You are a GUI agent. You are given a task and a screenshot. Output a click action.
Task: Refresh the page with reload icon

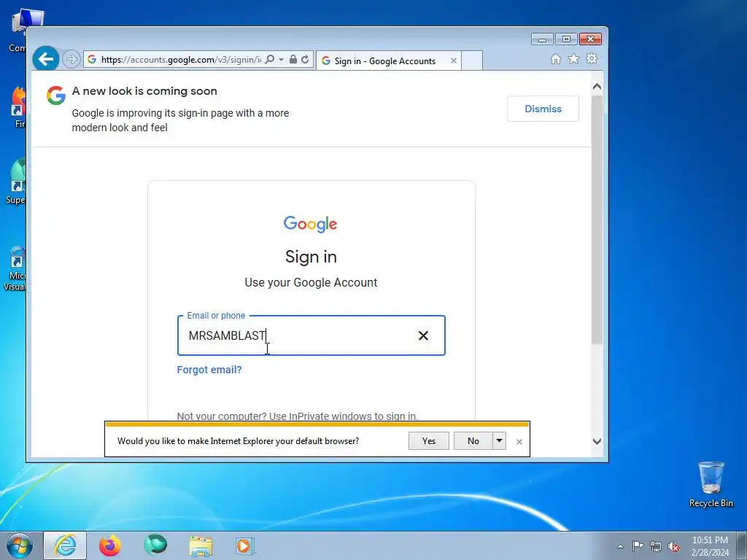coord(305,59)
